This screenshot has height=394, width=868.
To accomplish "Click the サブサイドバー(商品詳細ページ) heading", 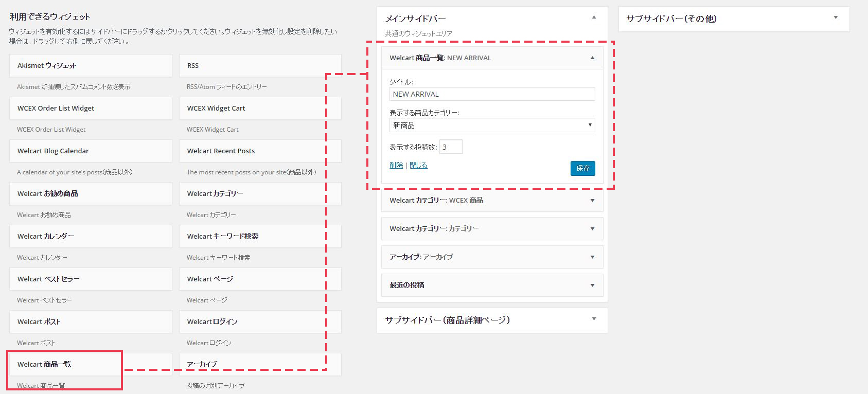I will click(448, 320).
